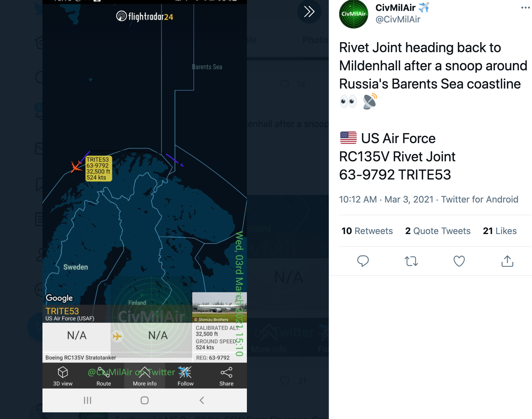Click the US Air Force (USAF) operator text
The image size is (532, 419).
pos(70,319)
